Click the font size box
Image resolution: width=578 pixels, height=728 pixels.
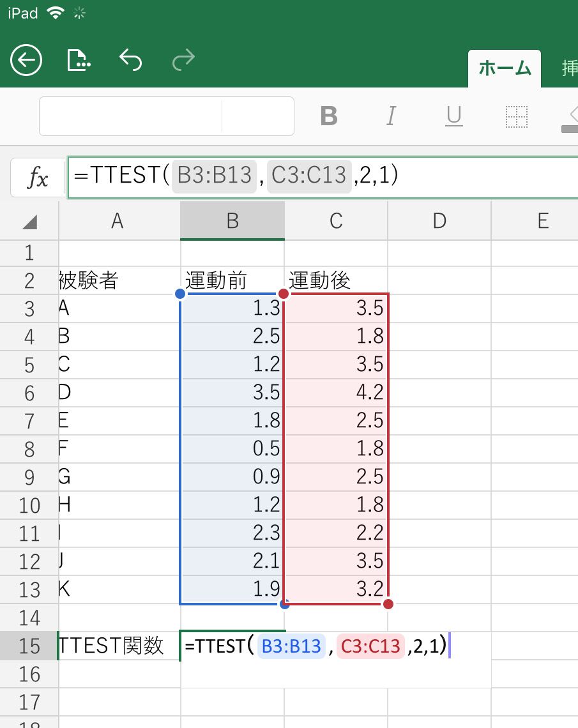click(258, 116)
